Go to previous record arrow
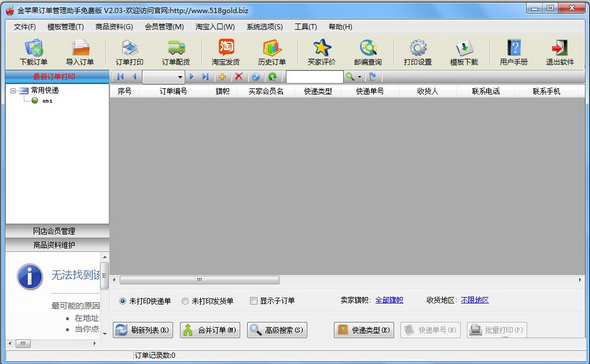 coord(134,77)
